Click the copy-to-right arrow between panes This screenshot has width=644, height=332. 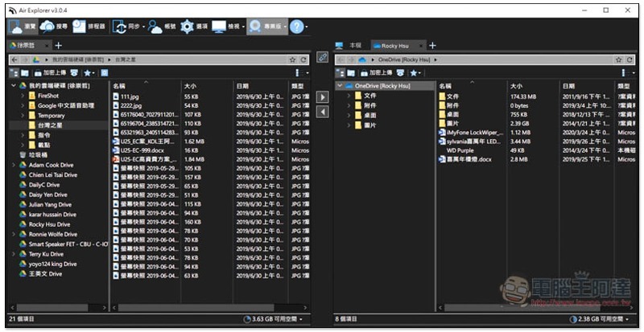point(323,96)
